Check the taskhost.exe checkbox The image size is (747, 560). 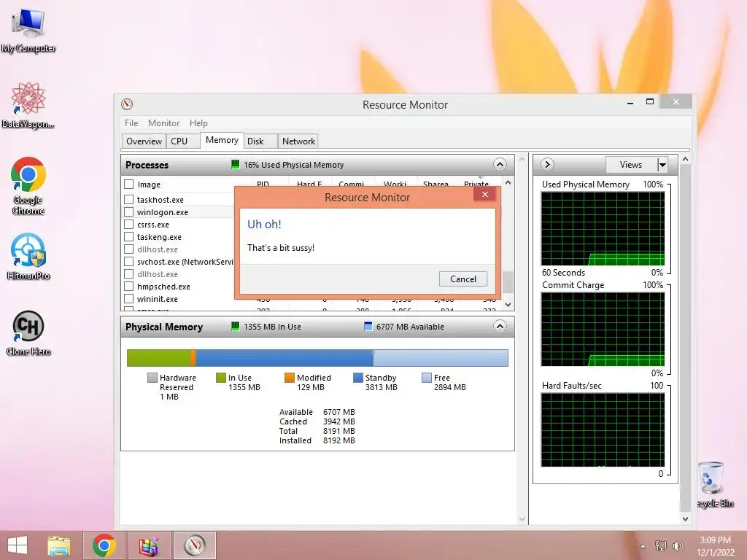128,200
